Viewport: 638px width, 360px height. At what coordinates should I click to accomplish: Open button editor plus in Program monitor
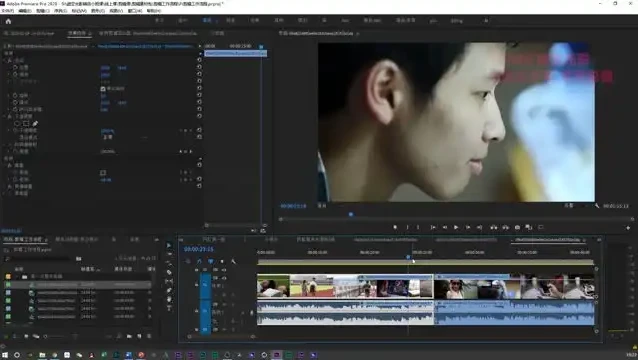click(x=628, y=228)
